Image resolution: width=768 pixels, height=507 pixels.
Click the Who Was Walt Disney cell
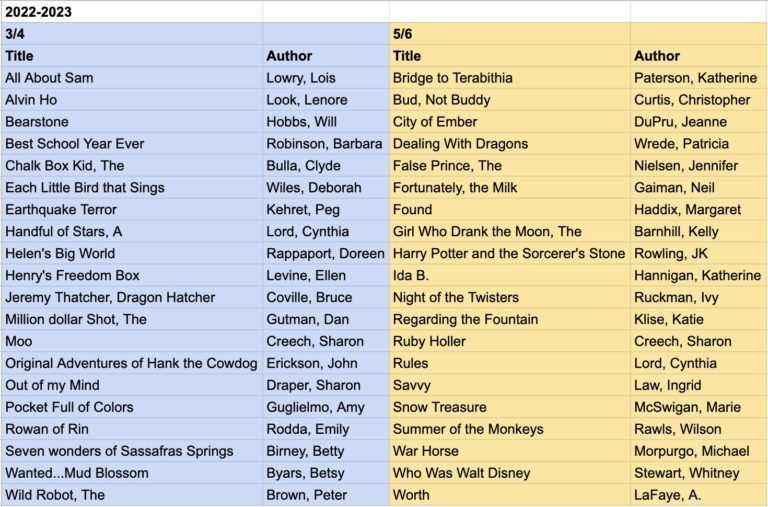pos(510,473)
